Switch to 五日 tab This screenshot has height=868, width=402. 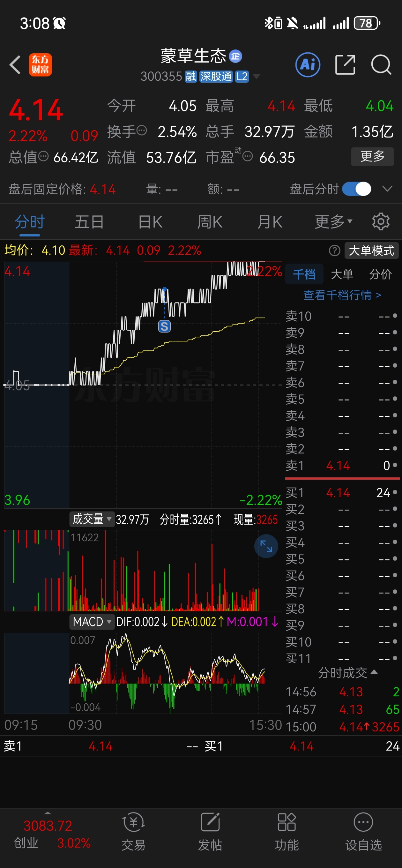pos(89,221)
